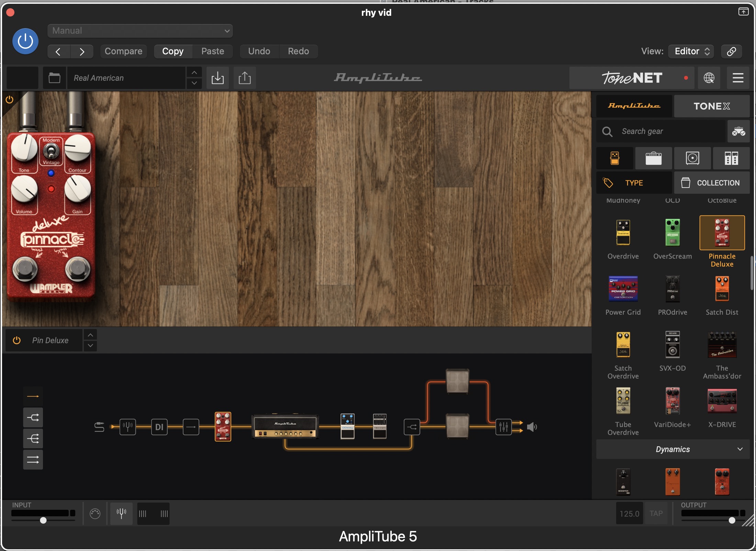Viewport: 756px width, 551px height.
Task: Select the COLLECTION filter tab
Action: [x=712, y=183]
